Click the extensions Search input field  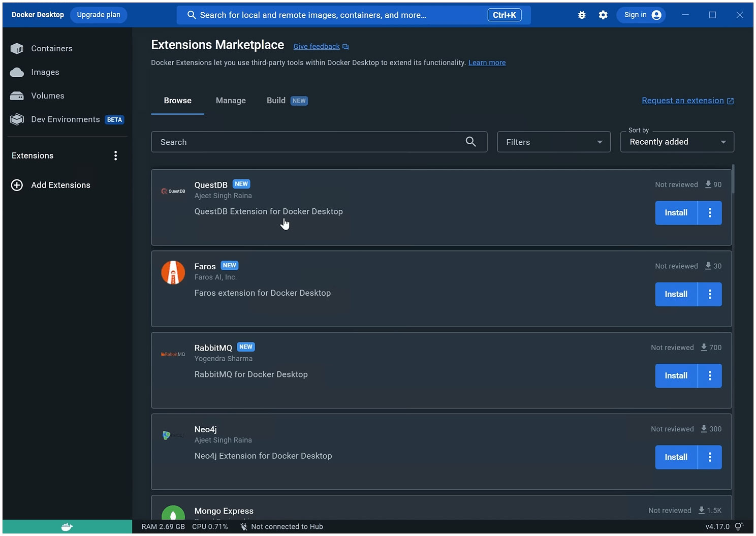pyautogui.click(x=319, y=142)
